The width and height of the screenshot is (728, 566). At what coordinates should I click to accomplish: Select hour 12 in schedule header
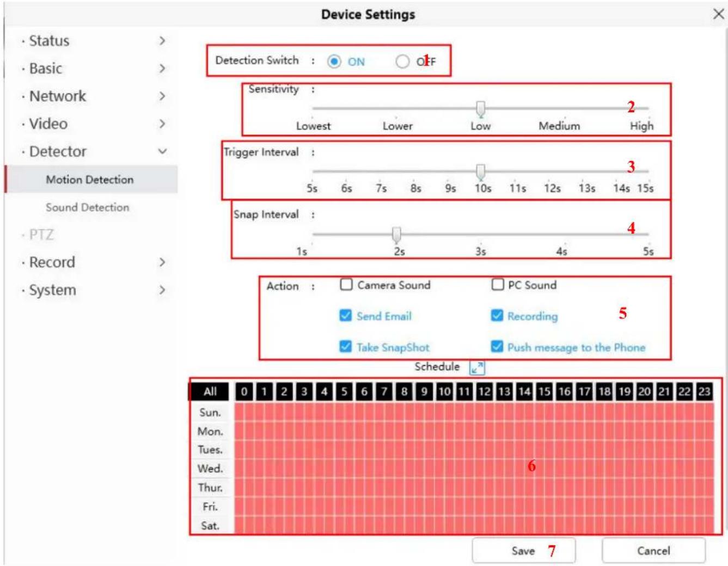(484, 391)
